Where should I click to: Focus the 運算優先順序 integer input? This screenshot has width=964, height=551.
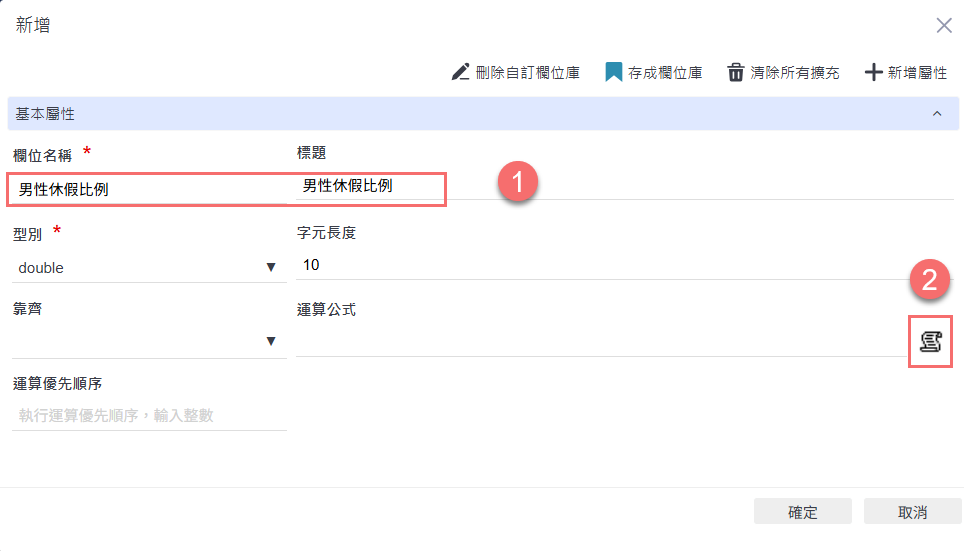(148, 415)
